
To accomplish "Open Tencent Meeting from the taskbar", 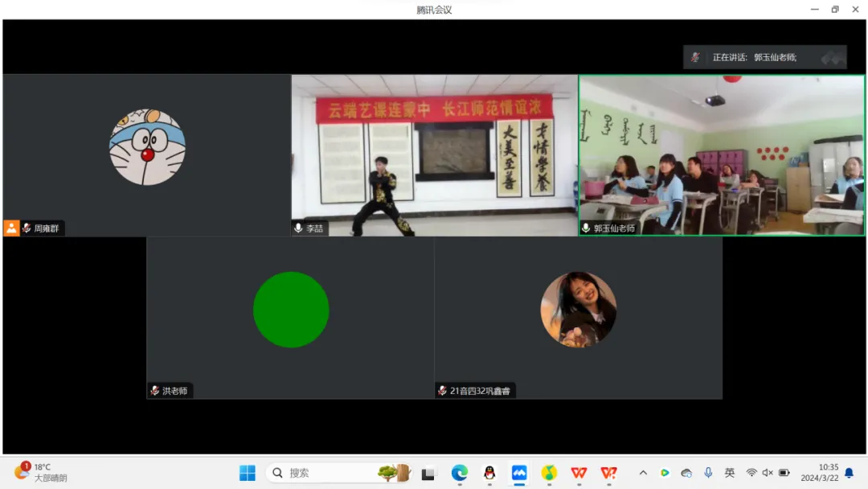I will pyautogui.click(x=519, y=473).
